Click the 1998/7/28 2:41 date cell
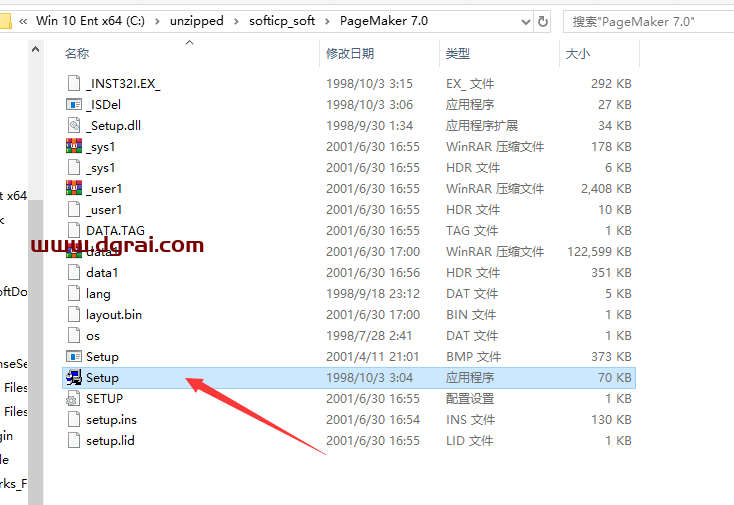734x505 pixels. pos(369,336)
